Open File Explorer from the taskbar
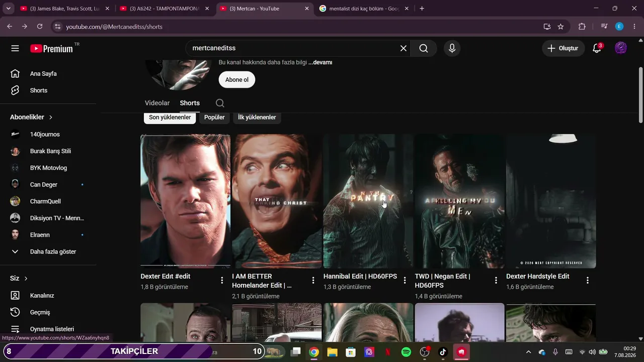Image resolution: width=644 pixels, height=362 pixels. point(332,352)
